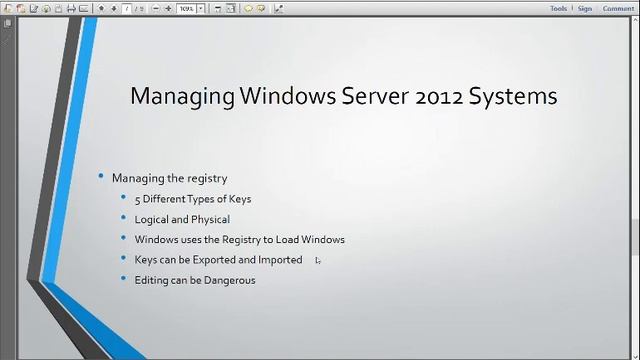Open the Sign pane
This screenshot has height=360, width=640.
tap(584, 8)
